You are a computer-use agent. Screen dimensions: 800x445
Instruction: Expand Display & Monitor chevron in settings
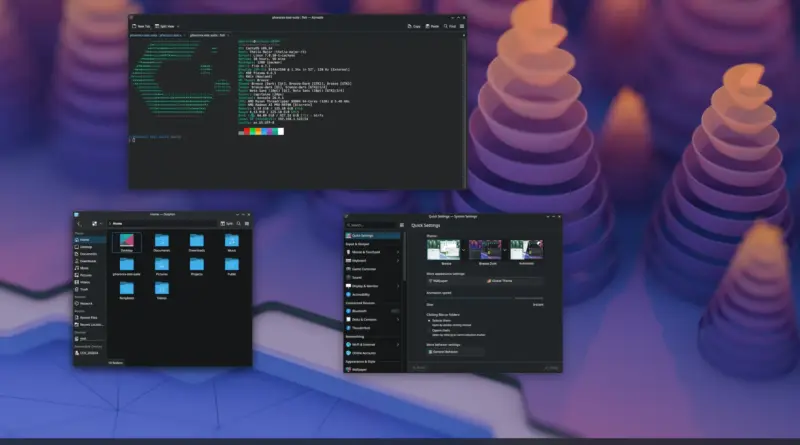[x=398, y=286]
